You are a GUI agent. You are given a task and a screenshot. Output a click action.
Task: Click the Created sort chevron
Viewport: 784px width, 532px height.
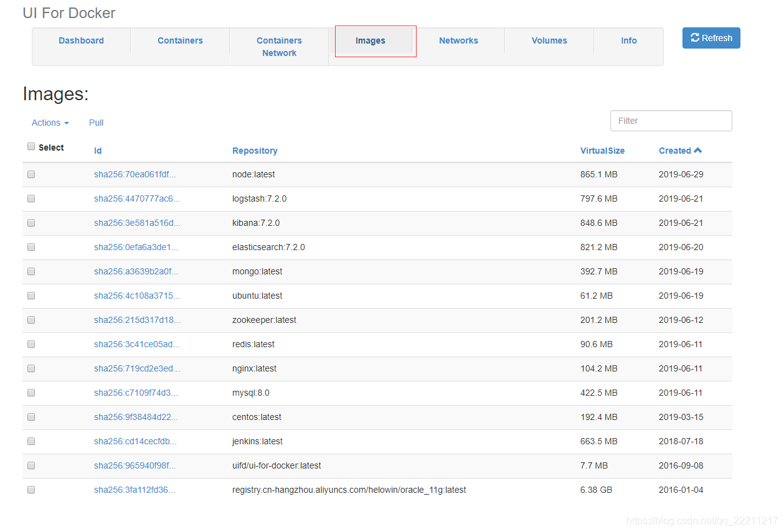coord(699,150)
